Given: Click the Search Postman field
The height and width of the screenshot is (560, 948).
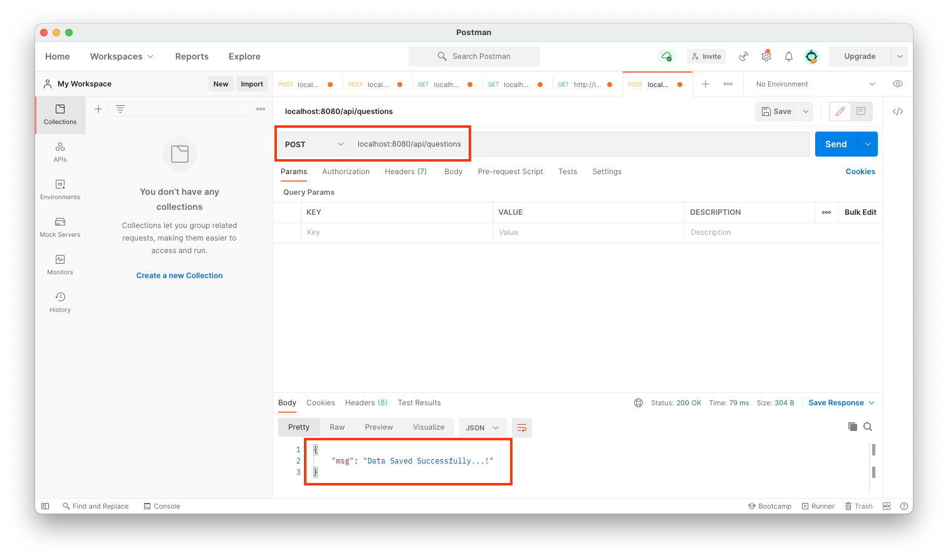Looking at the screenshot, I should (474, 56).
